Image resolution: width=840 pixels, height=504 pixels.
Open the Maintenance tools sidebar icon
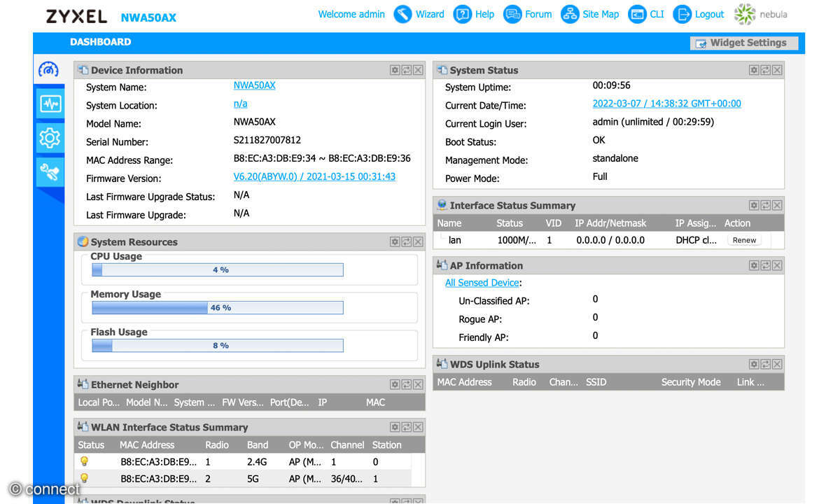pyautogui.click(x=50, y=171)
